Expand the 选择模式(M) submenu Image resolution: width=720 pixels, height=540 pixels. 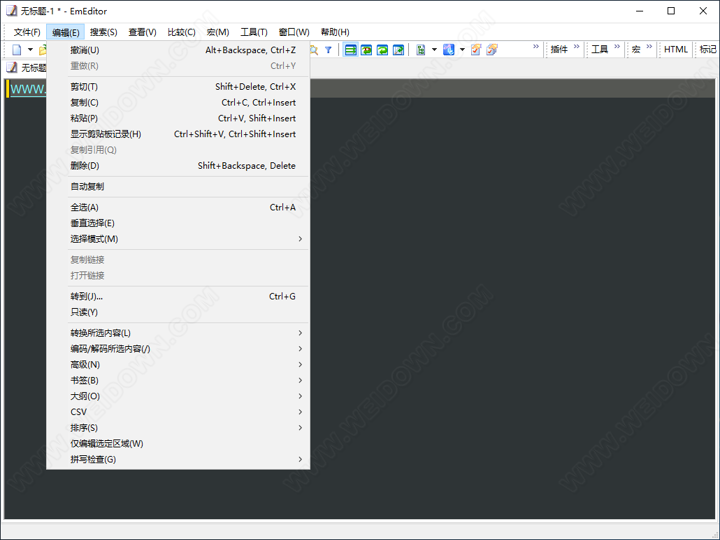tap(94, 239)
